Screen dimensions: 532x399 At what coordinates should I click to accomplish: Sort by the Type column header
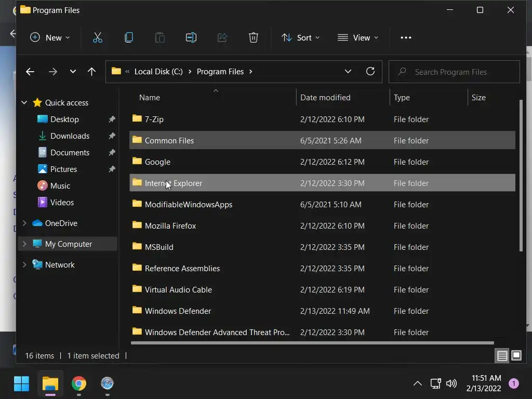[x=402, y=97]
